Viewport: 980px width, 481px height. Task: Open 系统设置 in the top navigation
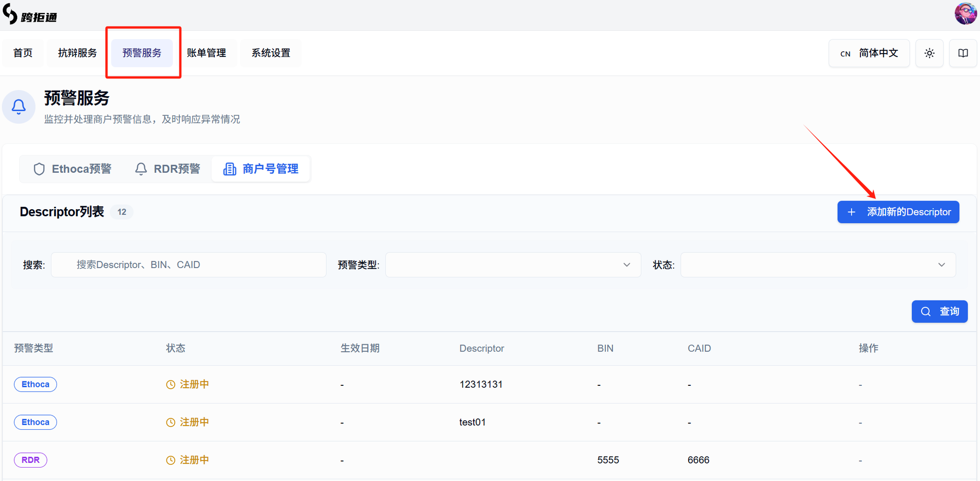pos(271,53)
